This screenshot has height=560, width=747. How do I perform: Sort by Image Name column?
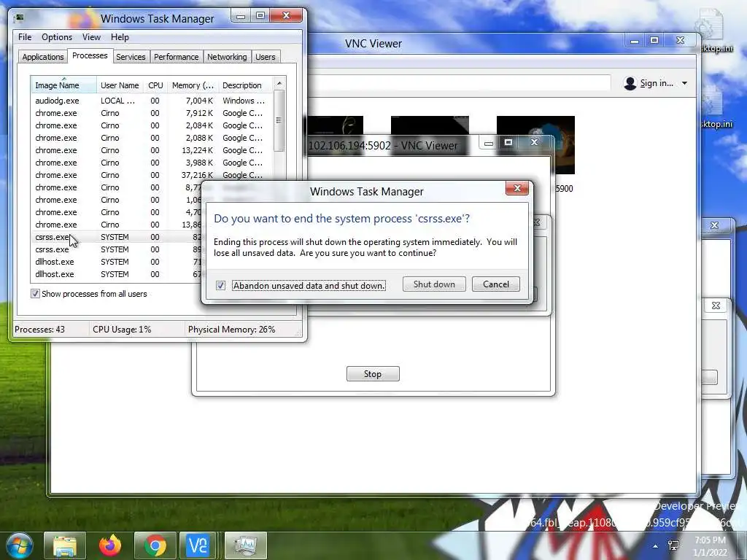[63, 85]
